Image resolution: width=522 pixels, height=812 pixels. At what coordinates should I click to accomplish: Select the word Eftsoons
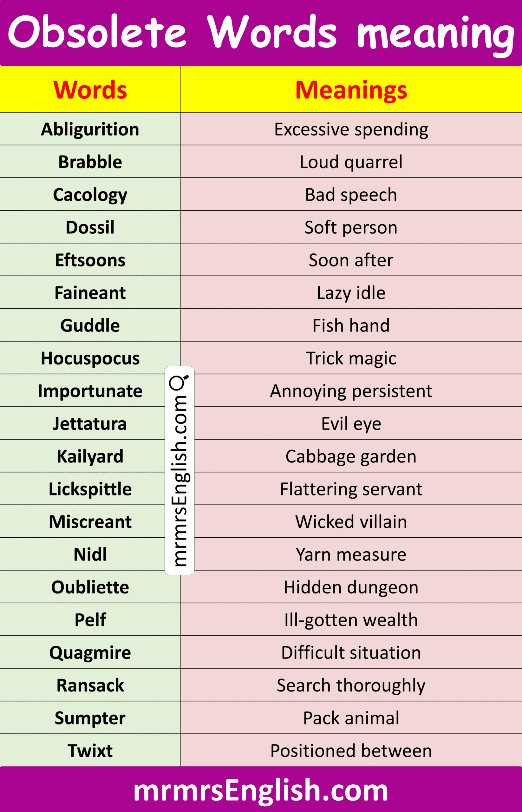pyautogui.click(x=90, y=260)
